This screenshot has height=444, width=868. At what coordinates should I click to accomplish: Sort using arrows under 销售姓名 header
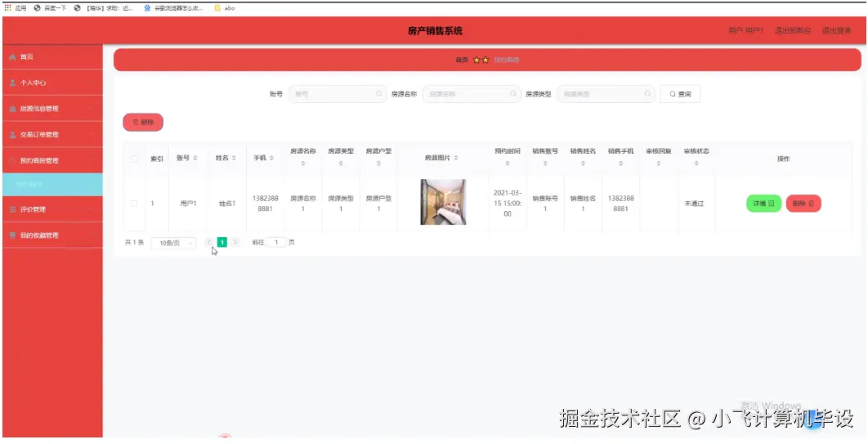click(583, 164)
